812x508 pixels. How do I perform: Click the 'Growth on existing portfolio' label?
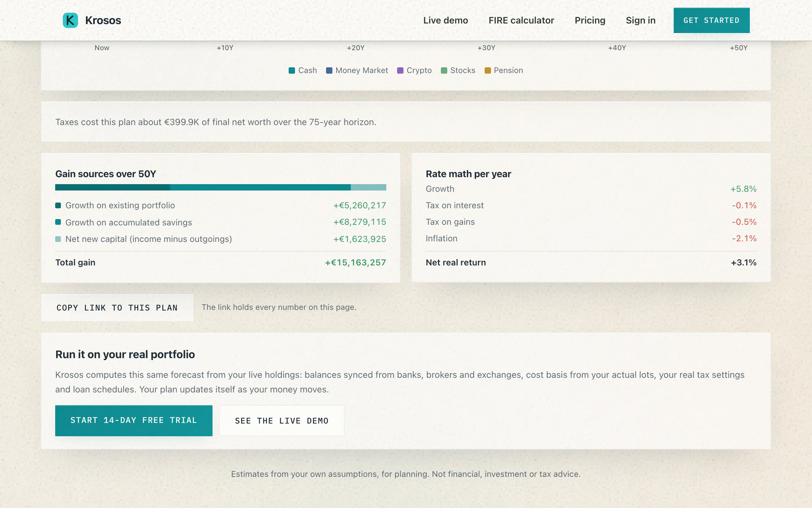120,205
